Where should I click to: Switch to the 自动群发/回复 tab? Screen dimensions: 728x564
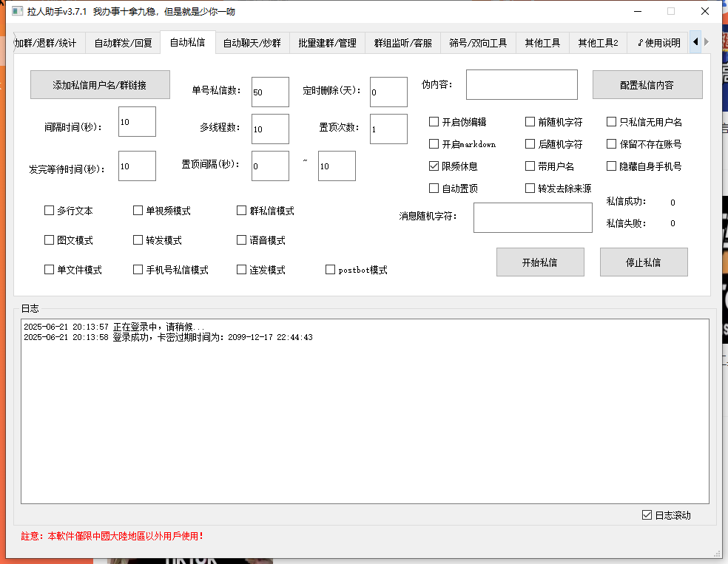[x=123, y=43]
